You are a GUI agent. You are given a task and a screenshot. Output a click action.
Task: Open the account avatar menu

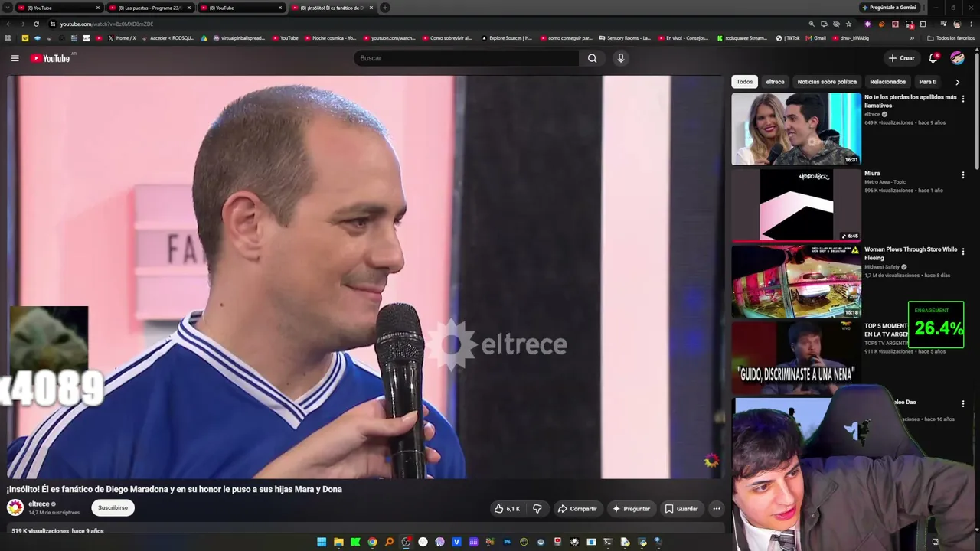coord(957,58)
